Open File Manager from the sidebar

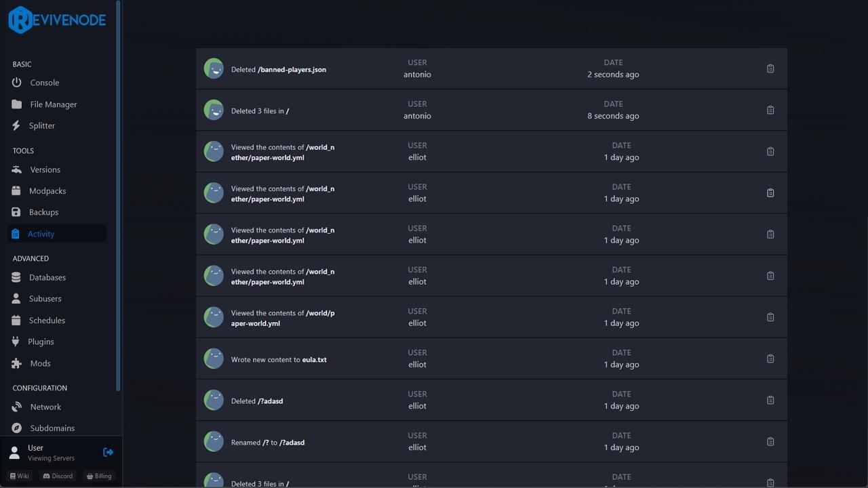tap(53, 104)
